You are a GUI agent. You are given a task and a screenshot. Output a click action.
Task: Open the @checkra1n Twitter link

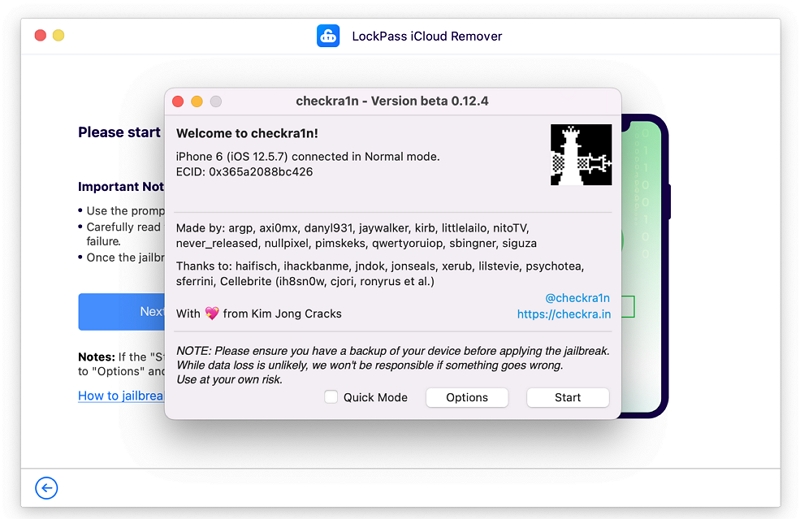click(x=578, y=298)
